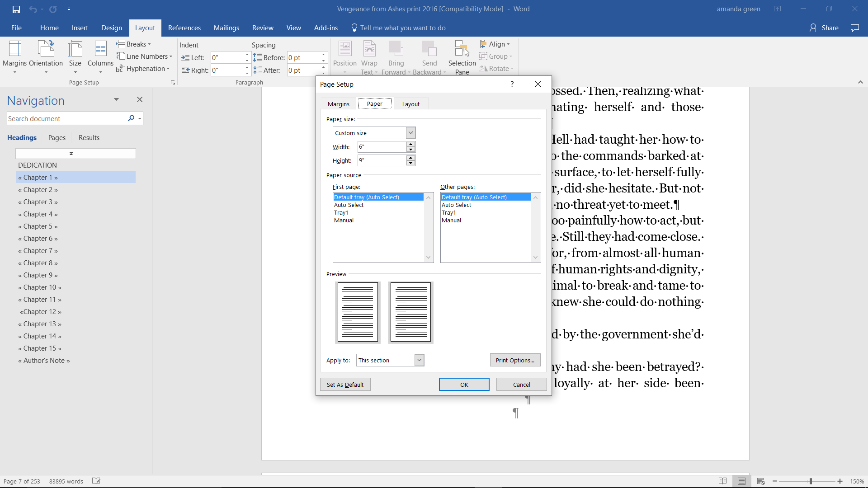Open the References ribbon tab
This screenshot has height=488, width=868.
184,28
